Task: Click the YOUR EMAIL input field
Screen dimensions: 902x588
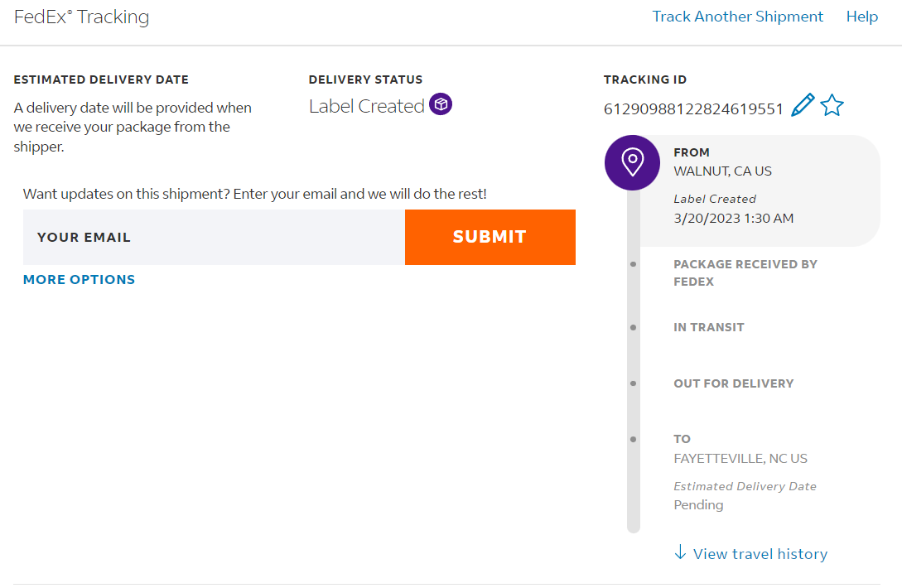Action: point(214,237)
